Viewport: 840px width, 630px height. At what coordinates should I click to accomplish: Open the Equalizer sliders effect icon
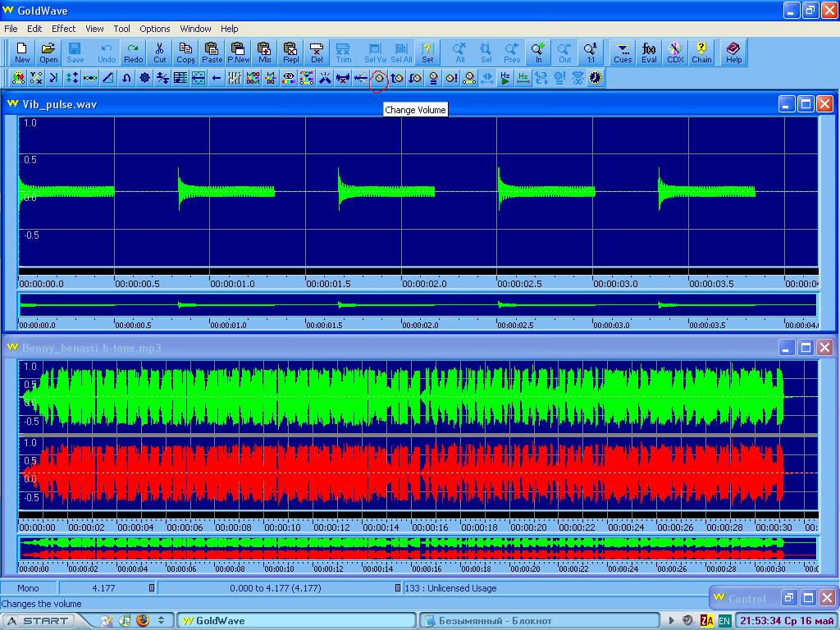point(235,78)
